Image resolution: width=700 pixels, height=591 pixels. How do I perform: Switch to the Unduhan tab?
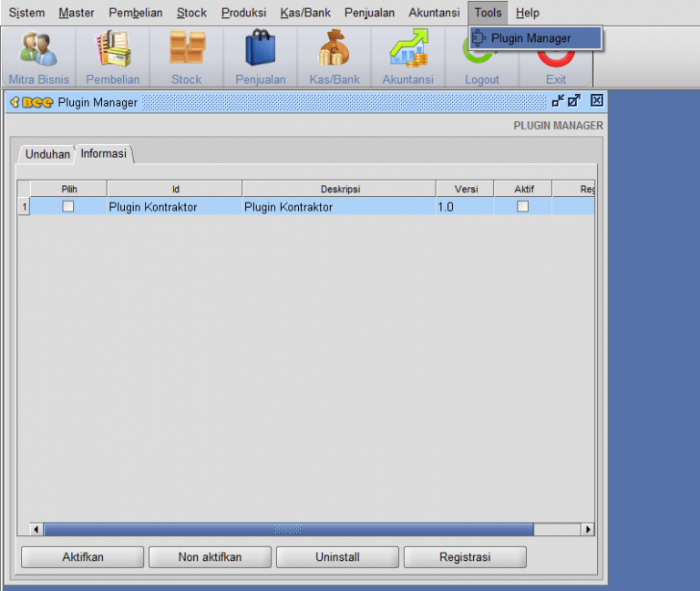pos(47,154)
